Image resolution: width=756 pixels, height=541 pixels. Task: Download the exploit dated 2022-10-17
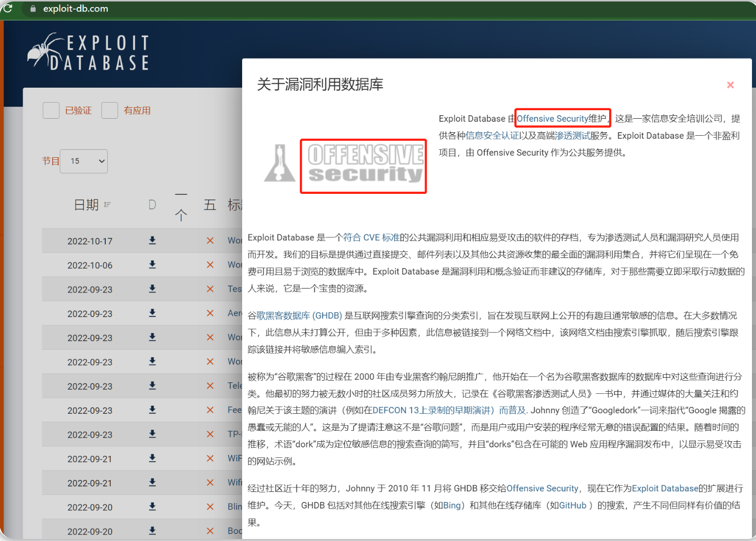point(152,240)
